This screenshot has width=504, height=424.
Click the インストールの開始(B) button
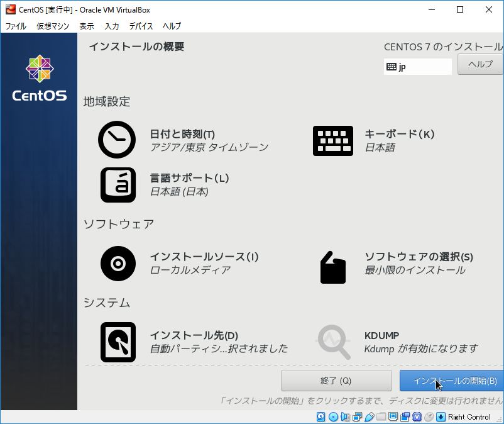click(452, 381)
